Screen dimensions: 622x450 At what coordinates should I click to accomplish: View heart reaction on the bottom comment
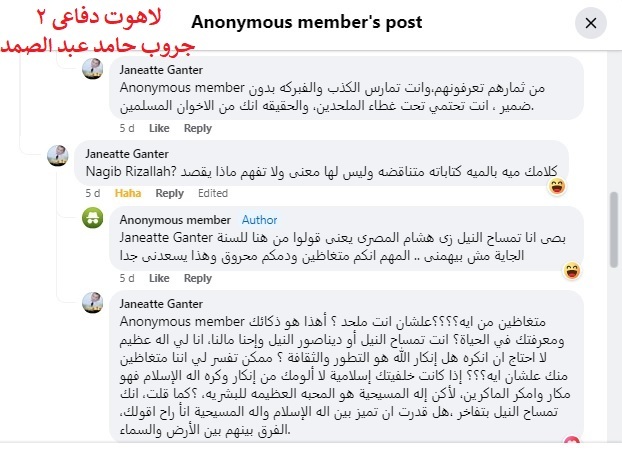click(x=572, y=440)
